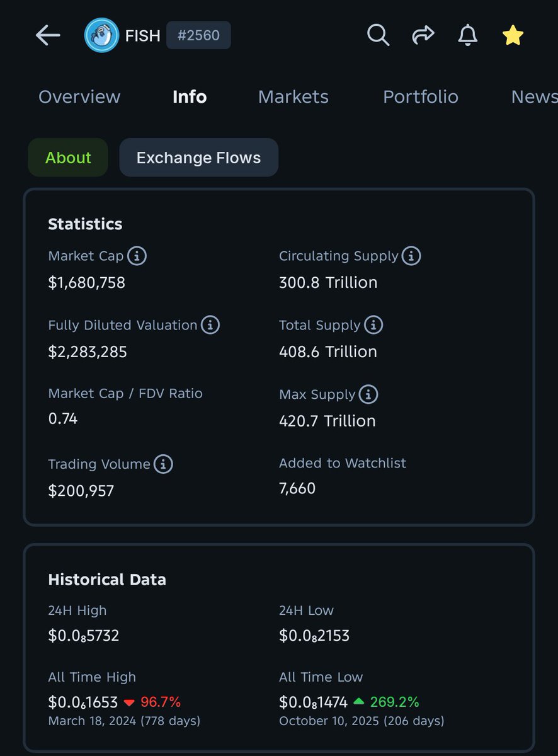Open the News tab
558x756 pixels.
534,96
